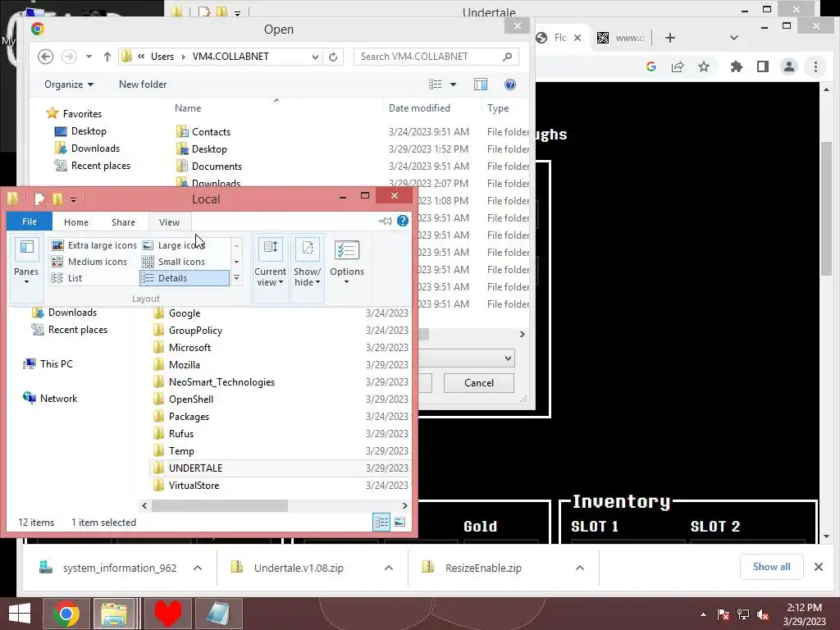Viewport: 840px width, 630px height.
Task: Expand the layout gallery more arrow
Action: tap(236, 277)
